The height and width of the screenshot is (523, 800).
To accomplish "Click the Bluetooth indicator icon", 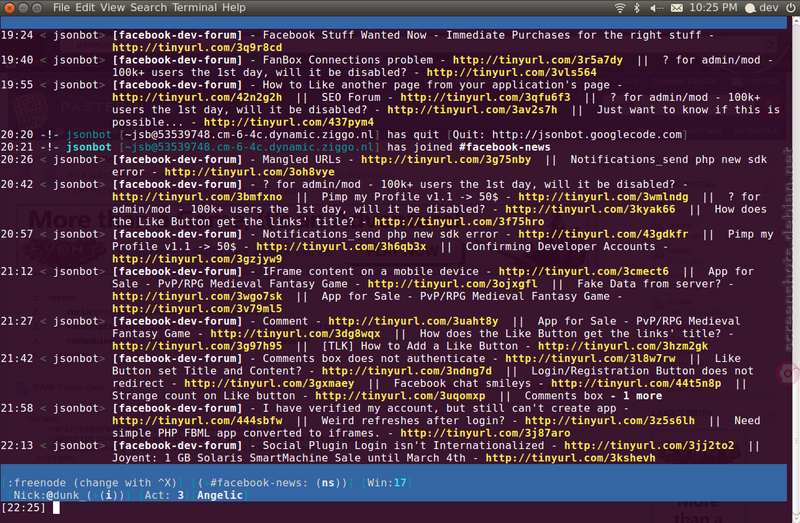I will (636, 8).
